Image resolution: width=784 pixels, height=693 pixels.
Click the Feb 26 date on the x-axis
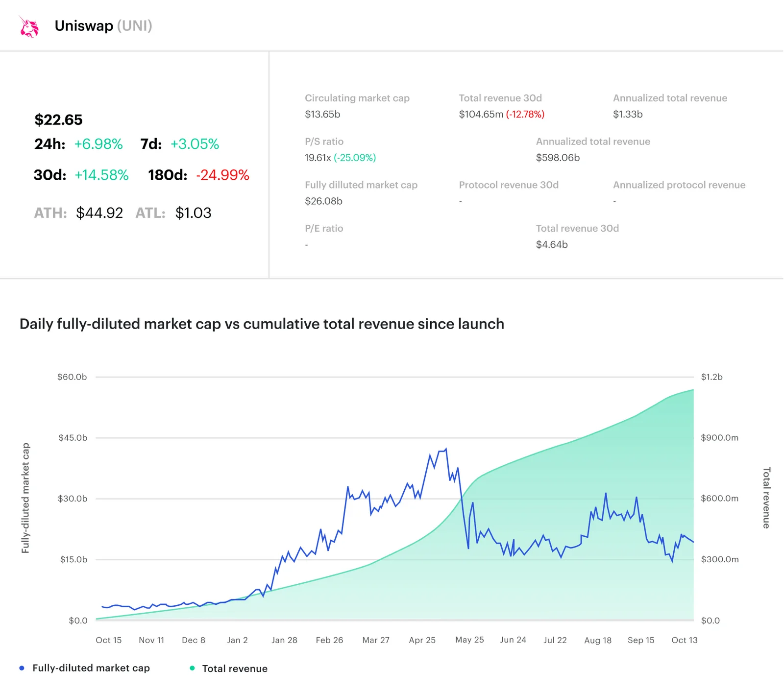pyautogui.click(x=329, y=640)
